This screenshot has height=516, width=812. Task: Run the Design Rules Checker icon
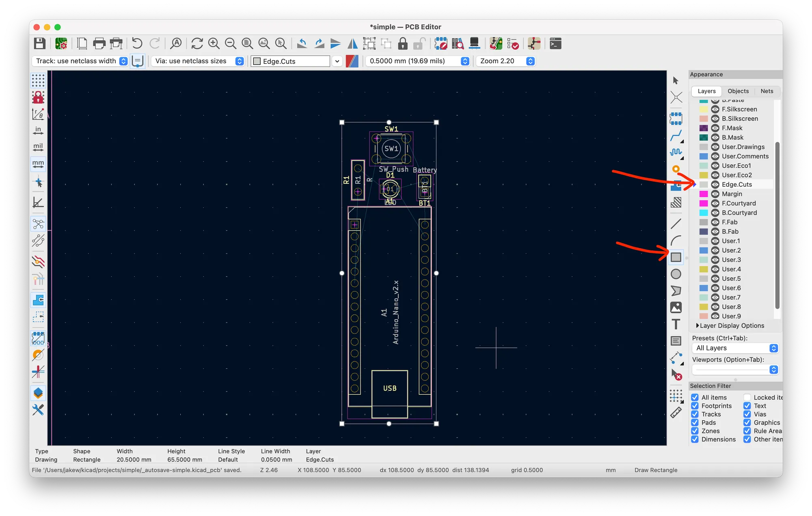[513, 43]
